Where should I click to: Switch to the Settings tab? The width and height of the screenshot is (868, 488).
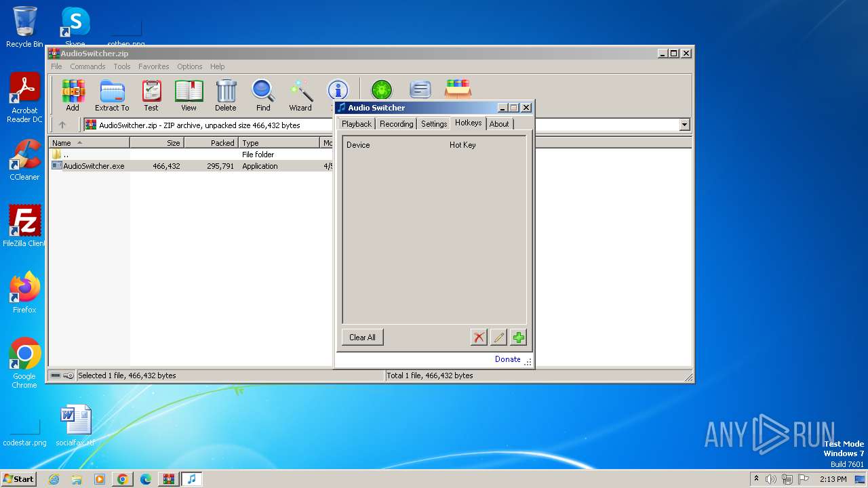[434, 124]
